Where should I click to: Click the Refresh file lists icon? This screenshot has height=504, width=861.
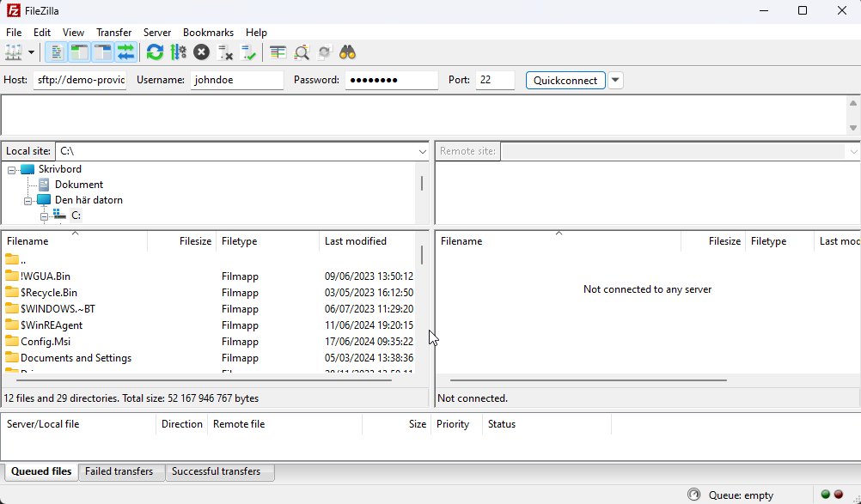coord(155,52)
